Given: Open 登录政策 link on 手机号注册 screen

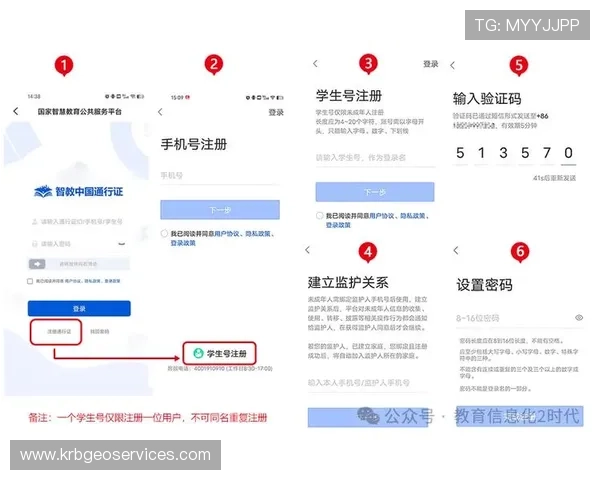Looking at the screenshot, I should (x=183, y=243).
